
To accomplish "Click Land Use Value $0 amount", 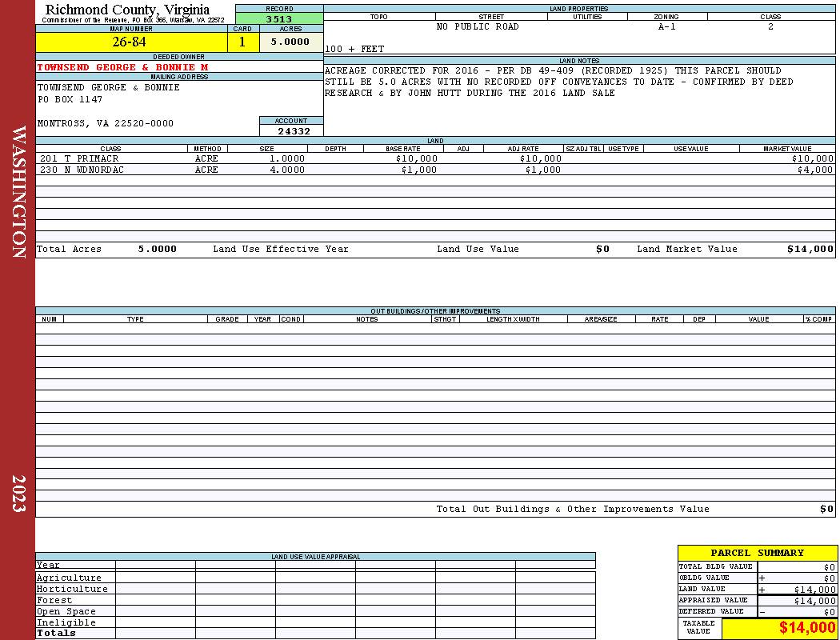I will click(x=602, y=249).
